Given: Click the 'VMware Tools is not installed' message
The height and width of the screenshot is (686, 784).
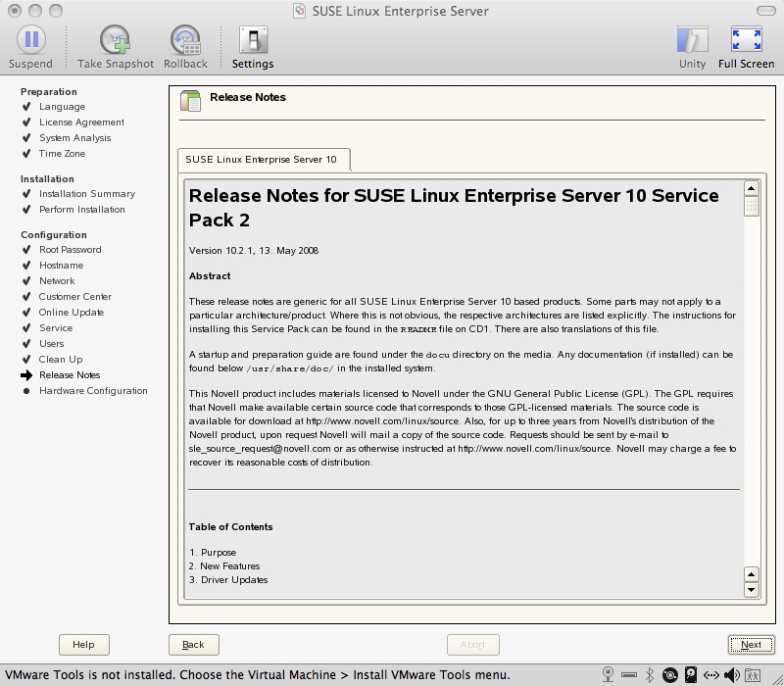Looking at the screenshot, I should (258, 675).
